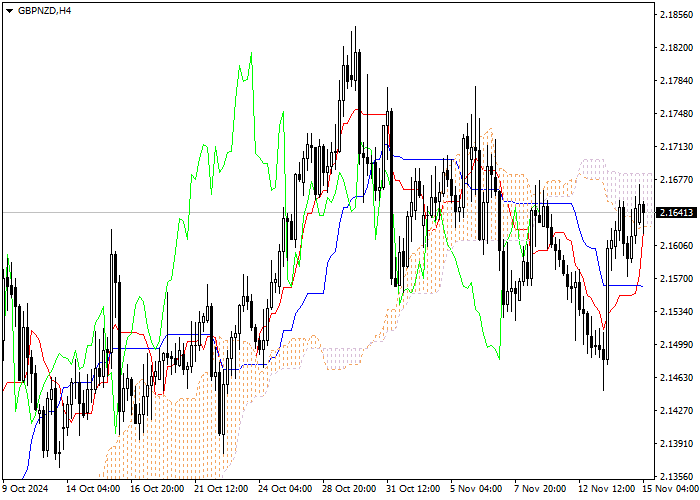Click the 7 Nov 20:00 time label
This screenshot has height=500, width=700.
(540, 489)
